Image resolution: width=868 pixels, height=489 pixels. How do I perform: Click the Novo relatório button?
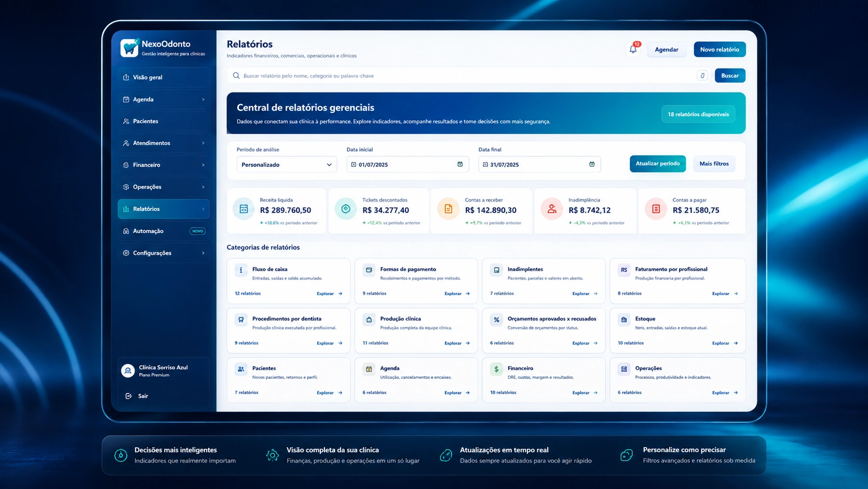(x=720, y=49)
